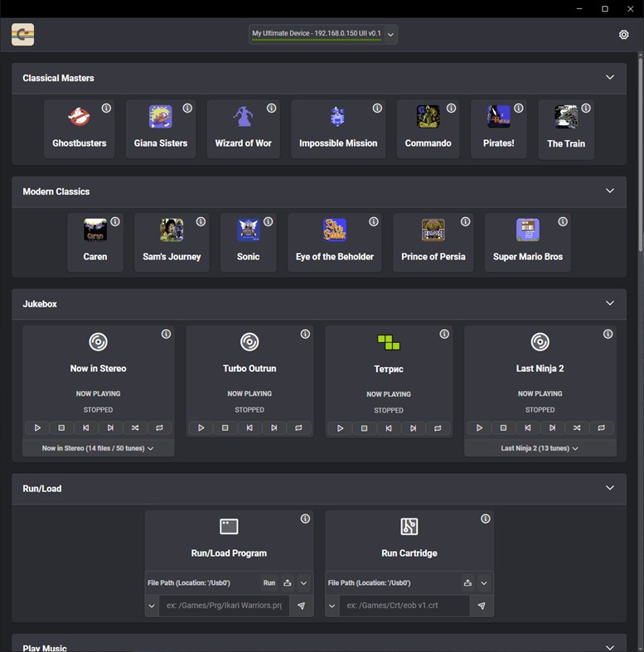Screen dimensions: 644x652
Task: Show info for Run Cartridge
Action: pos(486,519)
